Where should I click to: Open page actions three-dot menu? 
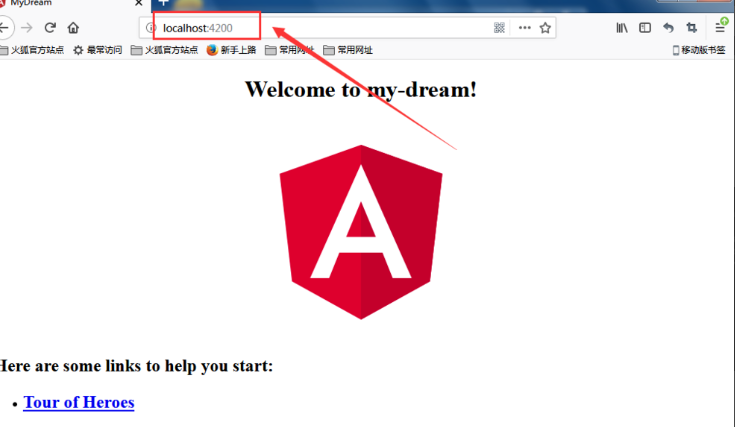pos(525,28)
